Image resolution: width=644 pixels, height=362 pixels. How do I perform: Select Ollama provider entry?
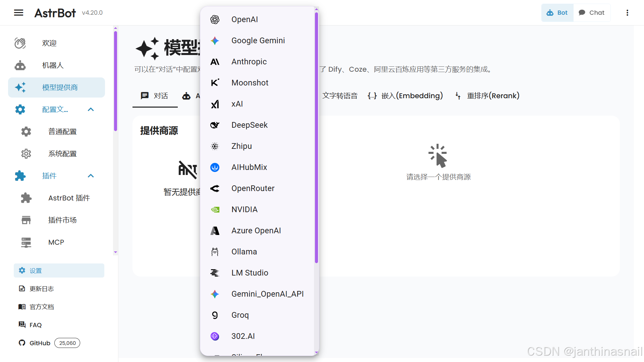pyautogui.click(x=257, y=252)
